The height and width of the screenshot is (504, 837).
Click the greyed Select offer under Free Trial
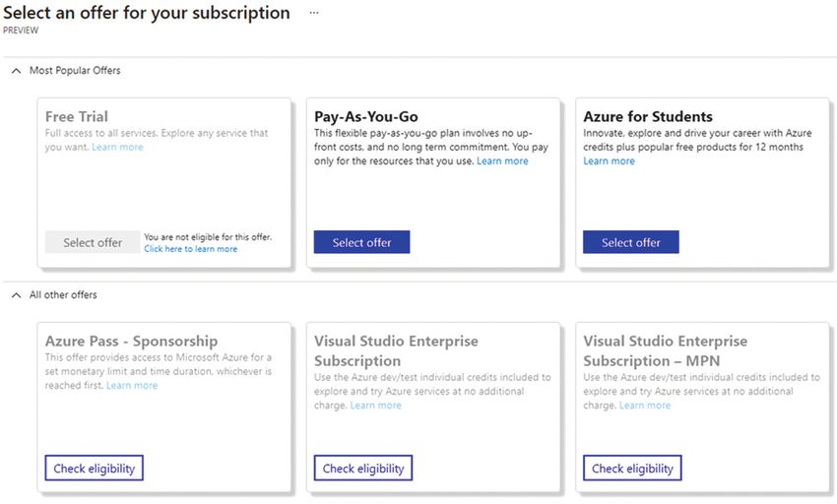coord(93,242)
